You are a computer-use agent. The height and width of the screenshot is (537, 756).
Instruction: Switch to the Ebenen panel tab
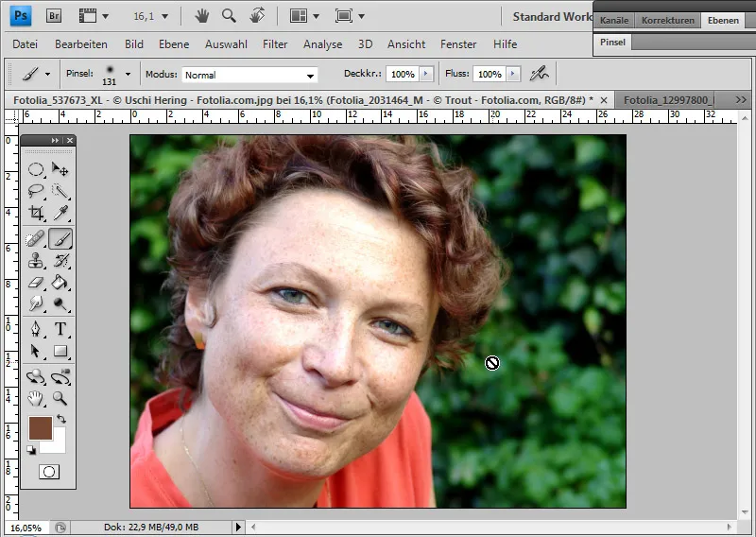723,20
